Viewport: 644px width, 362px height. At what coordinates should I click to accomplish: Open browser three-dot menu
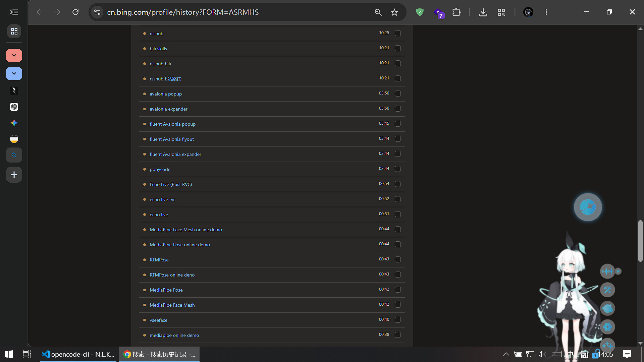pos(546,12)
